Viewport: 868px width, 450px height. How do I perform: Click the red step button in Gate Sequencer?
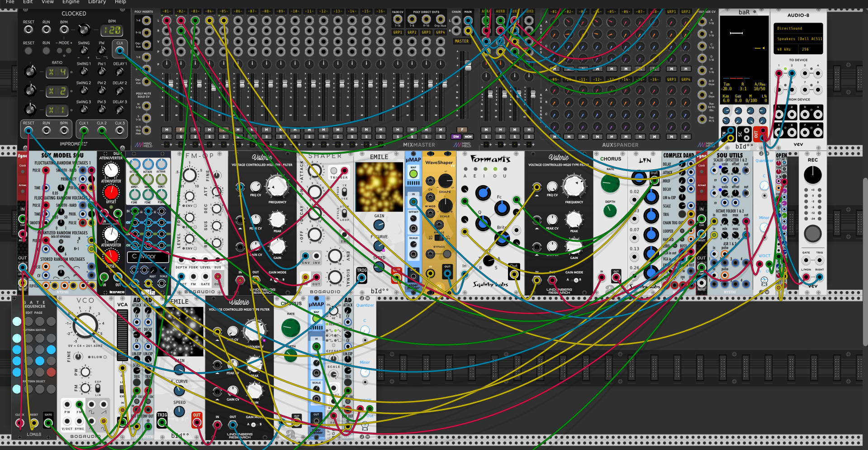(51, 372)
